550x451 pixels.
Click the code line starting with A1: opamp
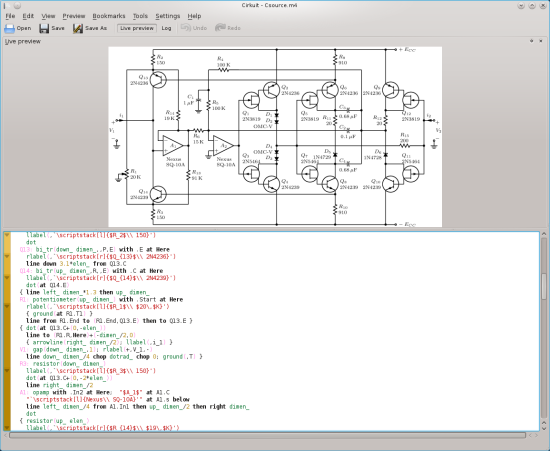coord(104,392)
